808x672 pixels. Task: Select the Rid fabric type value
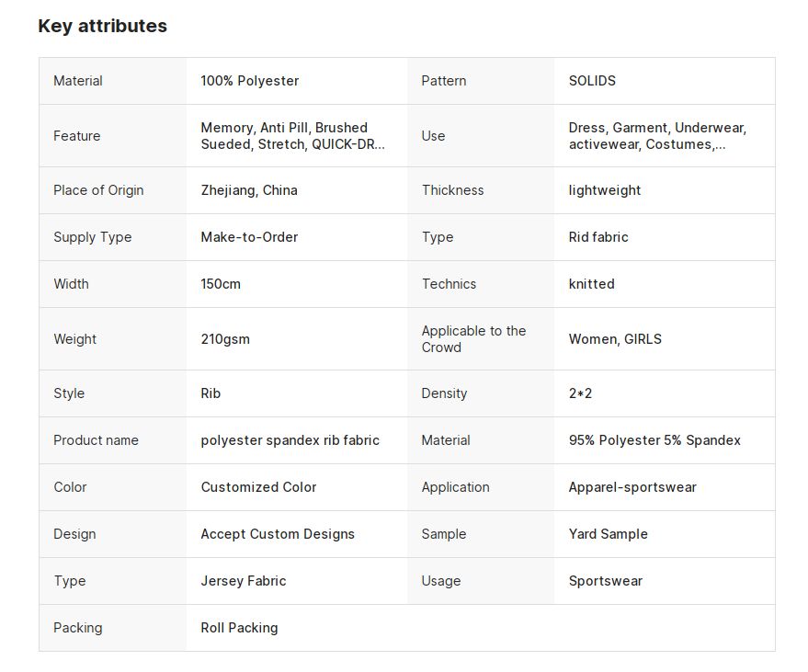pos(598,237)
